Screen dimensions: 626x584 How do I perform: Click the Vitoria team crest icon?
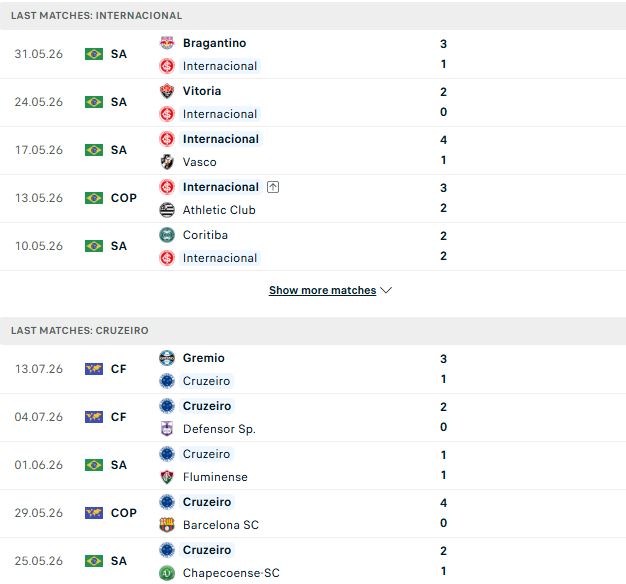click(x=167, y=91)
